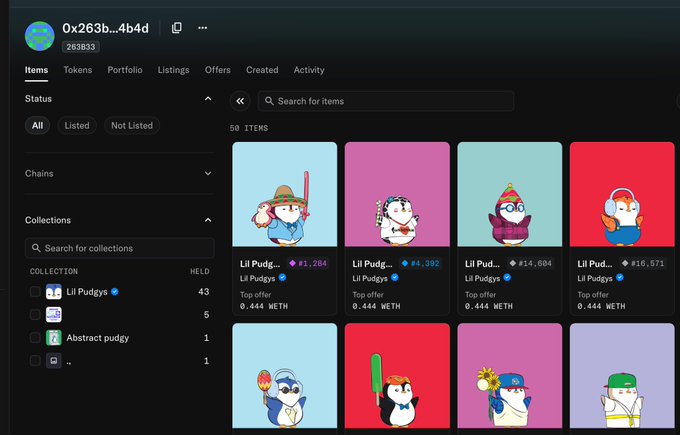Click the collection icon holding 1 named '.,'
The height and width of the screenshot is (435, 680).
point(54,360)
